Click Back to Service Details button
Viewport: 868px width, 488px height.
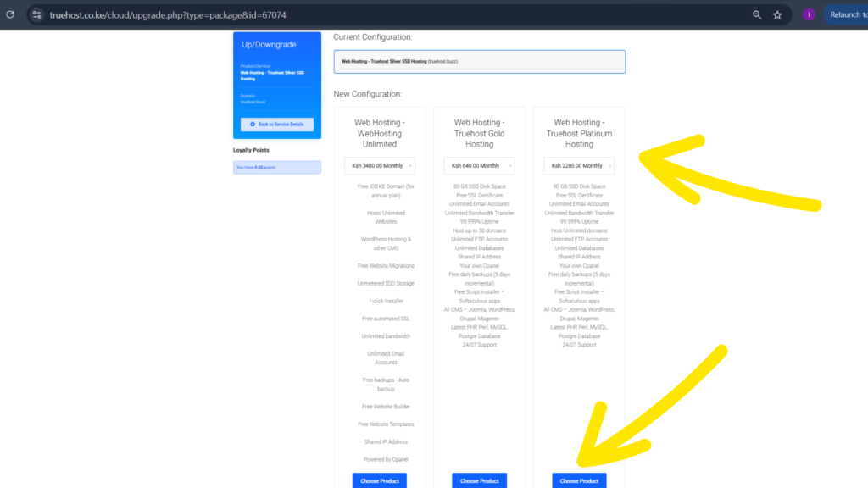(277, 125)
